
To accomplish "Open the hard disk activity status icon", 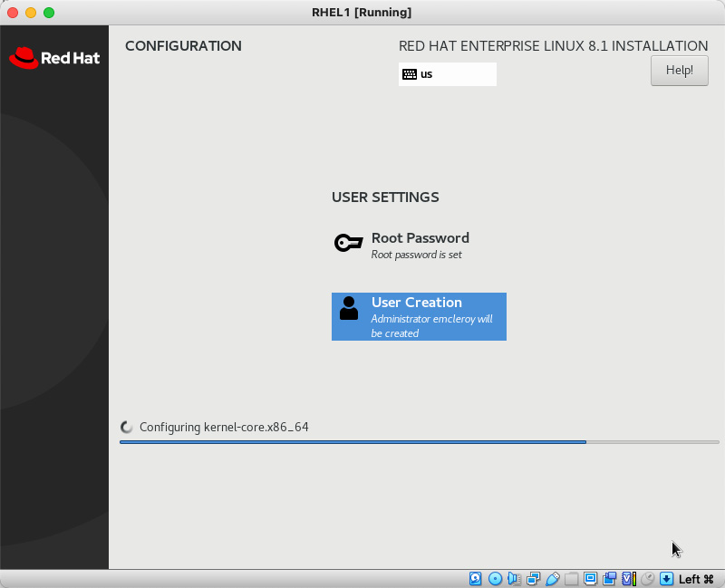I will coord(475,579).
